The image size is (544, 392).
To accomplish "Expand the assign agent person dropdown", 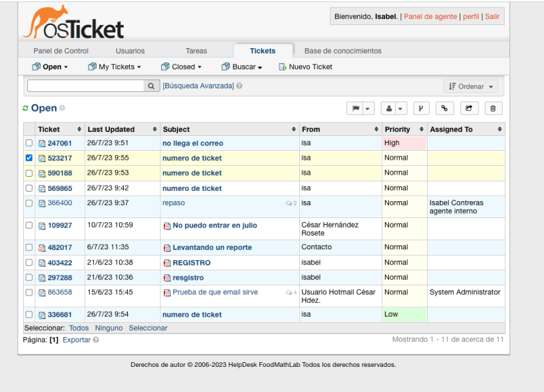I will click(393, 108).
